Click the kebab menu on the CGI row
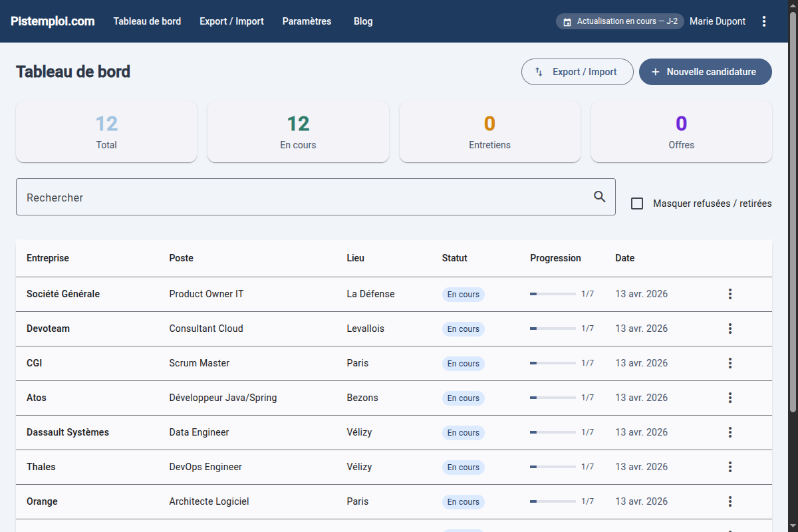The height and width of the screenshot is (532, 798). pos(730,363)
